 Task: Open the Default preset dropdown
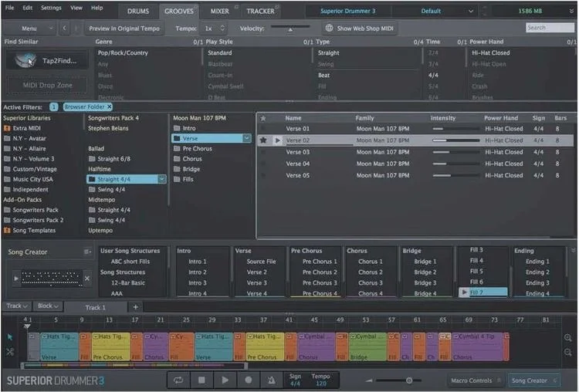[x=435, y=11]
